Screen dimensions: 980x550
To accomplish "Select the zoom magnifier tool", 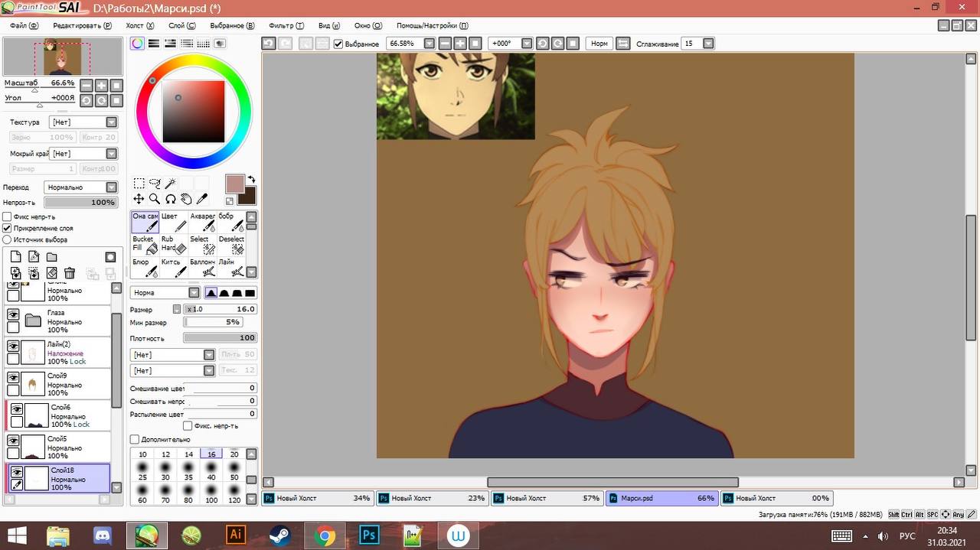I will (155, 199).
